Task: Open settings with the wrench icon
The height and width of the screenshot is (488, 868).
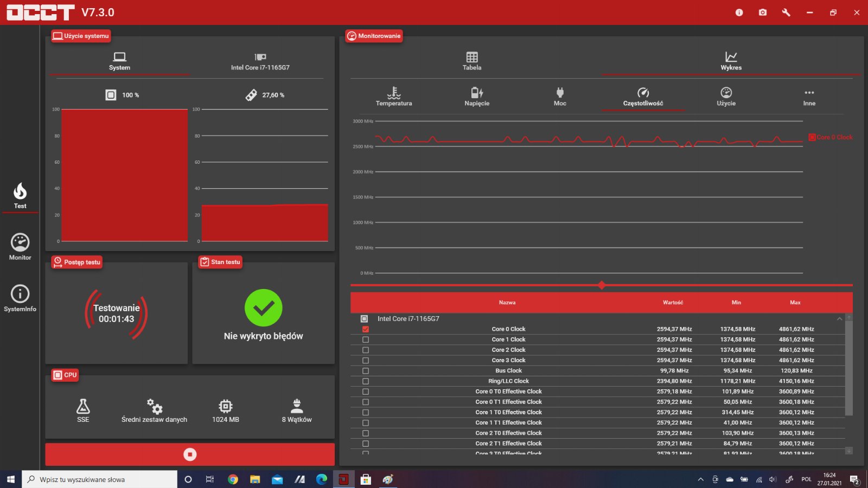Action: click(x=786, y=12)
